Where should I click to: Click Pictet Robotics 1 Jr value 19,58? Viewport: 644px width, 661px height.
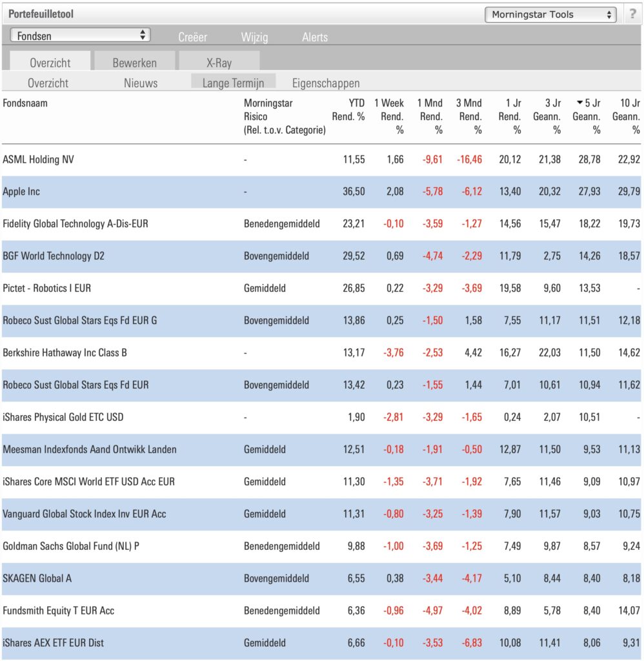pos(510,288)
